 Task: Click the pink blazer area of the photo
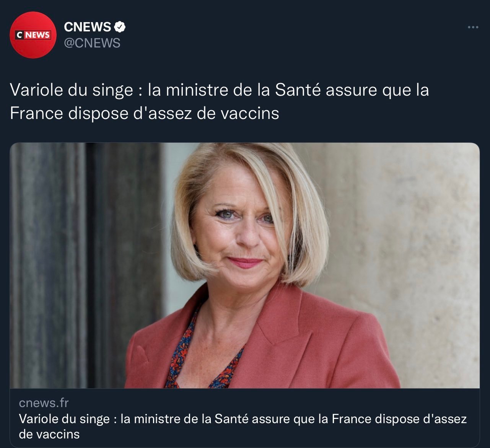pyautogui.click(x=306, y=340)
